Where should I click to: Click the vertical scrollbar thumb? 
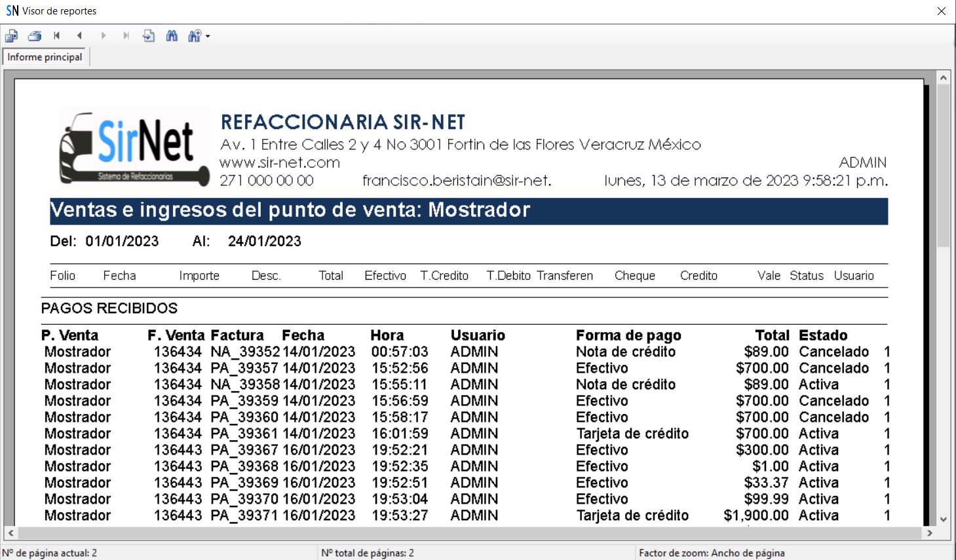pyautogui.click(x=944, y=164)
